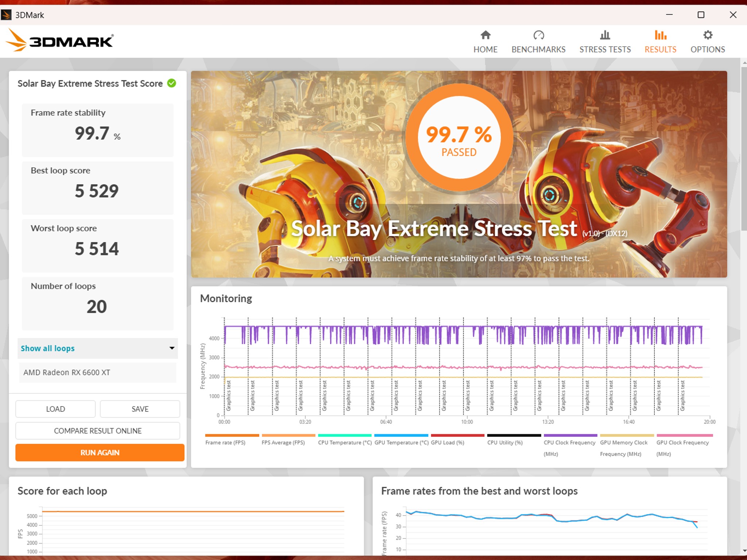Click the Home house icon
Screen dimensions: 747x560
point(485,35)
